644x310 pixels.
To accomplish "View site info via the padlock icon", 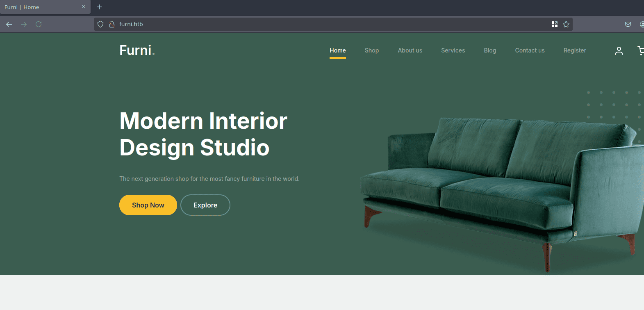I will (112, 24).
